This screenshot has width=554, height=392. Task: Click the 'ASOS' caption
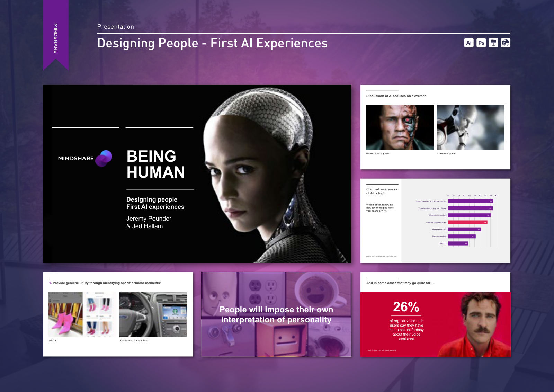tap(53, 341)
